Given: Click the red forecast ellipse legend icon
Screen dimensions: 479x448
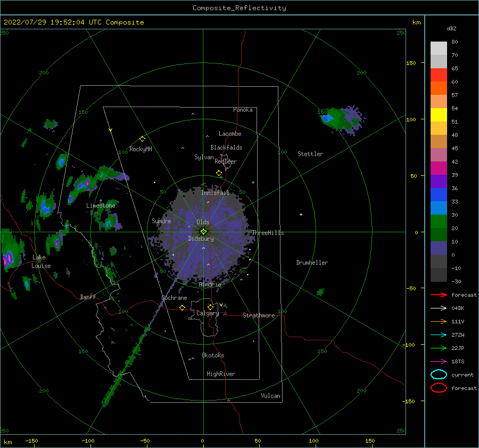Looking at the screenshot, I should point(439,388).
